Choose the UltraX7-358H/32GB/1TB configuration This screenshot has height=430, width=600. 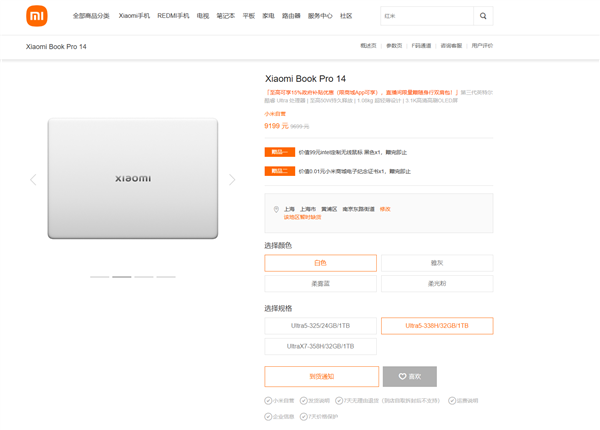pyautogui.click(x=320, y=346)
